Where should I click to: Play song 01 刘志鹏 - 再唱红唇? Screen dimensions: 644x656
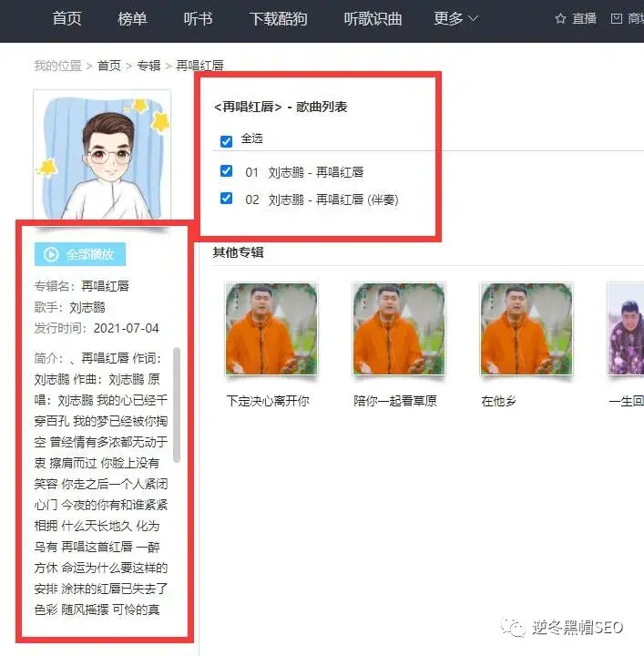click(316, 172)
